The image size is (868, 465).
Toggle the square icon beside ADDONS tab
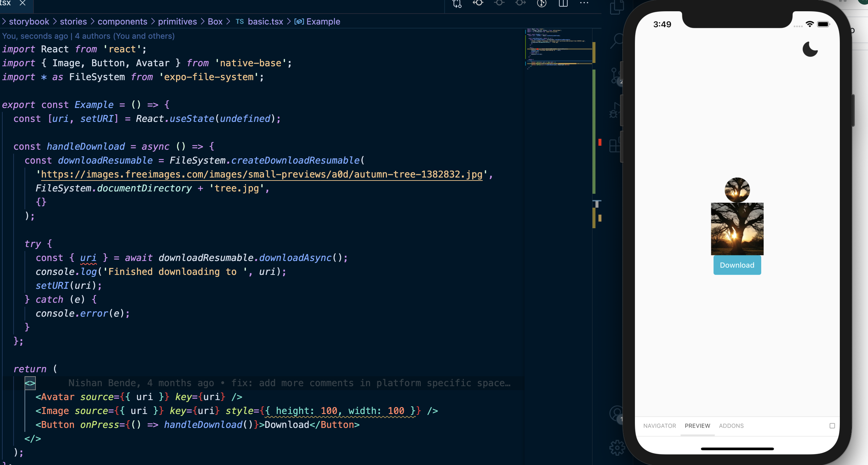[832, 426]
